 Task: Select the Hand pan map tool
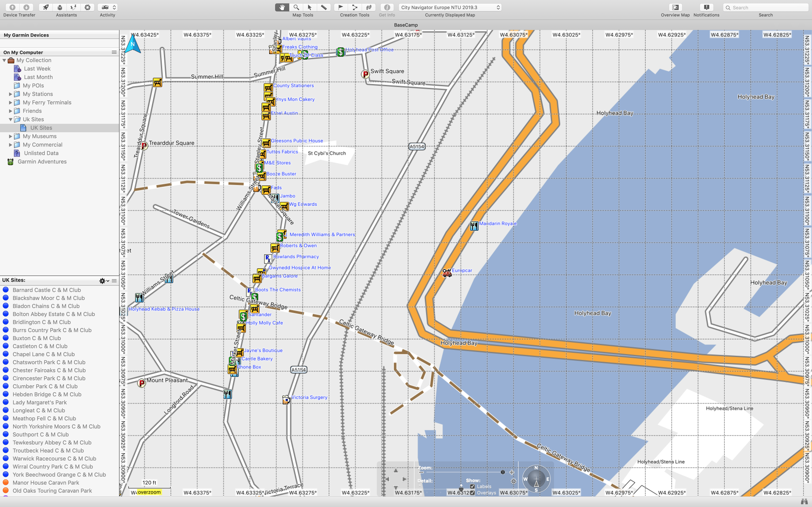pos(282,7)
